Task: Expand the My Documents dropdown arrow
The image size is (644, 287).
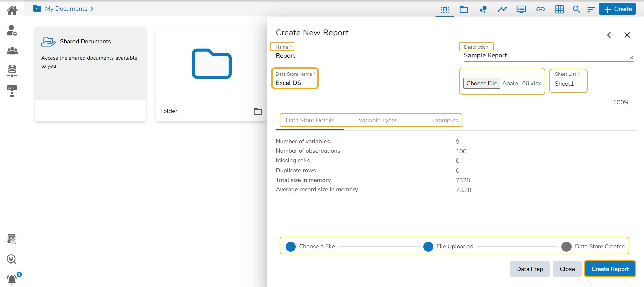Action: [37, 9]
